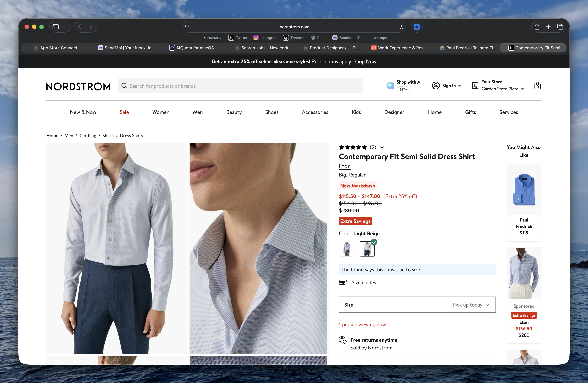This screenshot has width=588, height=383.
Task: Open the Paul Fredrick $119 recommended shirt
Action: (x=524, y=202)
